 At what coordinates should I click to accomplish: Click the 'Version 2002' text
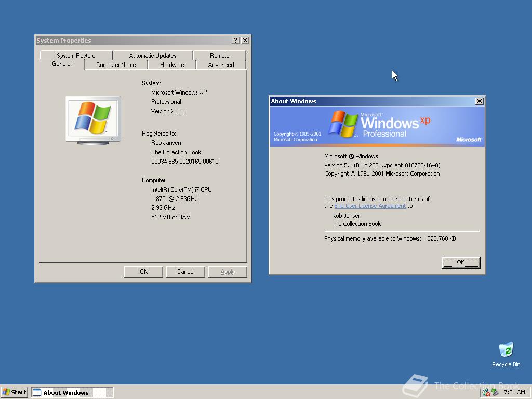pyautogui.click(x=167, y=111)
